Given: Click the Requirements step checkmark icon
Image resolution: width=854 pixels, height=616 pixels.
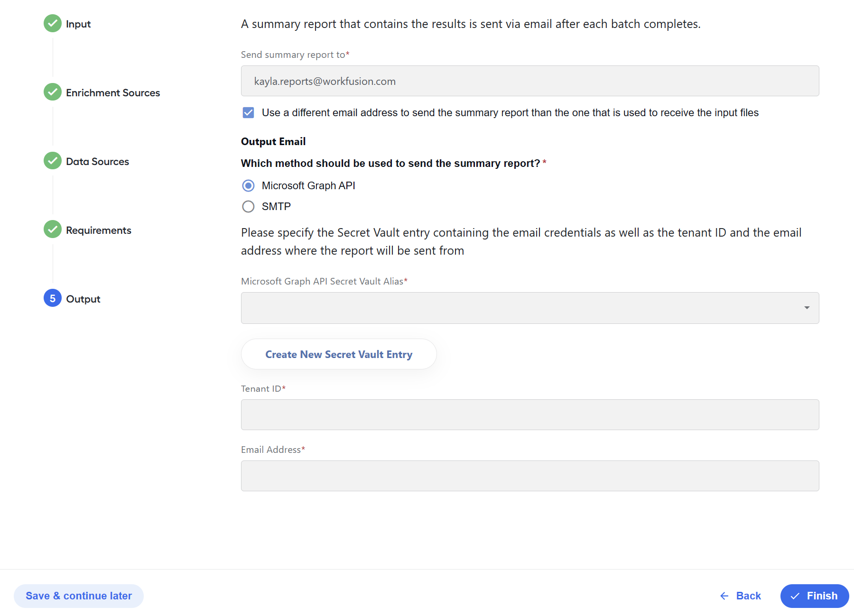Looking at the screenshot, I should click(53, 230).
